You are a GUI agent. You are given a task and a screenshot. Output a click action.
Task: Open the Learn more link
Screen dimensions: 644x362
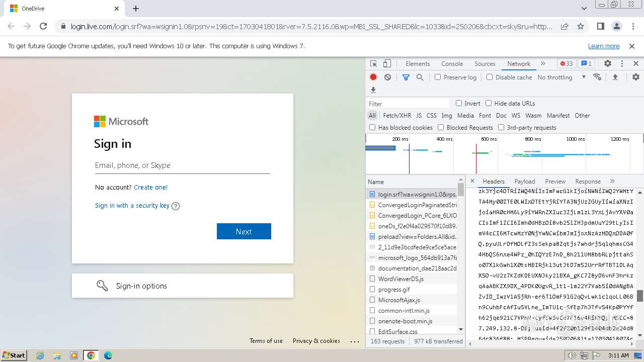point(604,46)
